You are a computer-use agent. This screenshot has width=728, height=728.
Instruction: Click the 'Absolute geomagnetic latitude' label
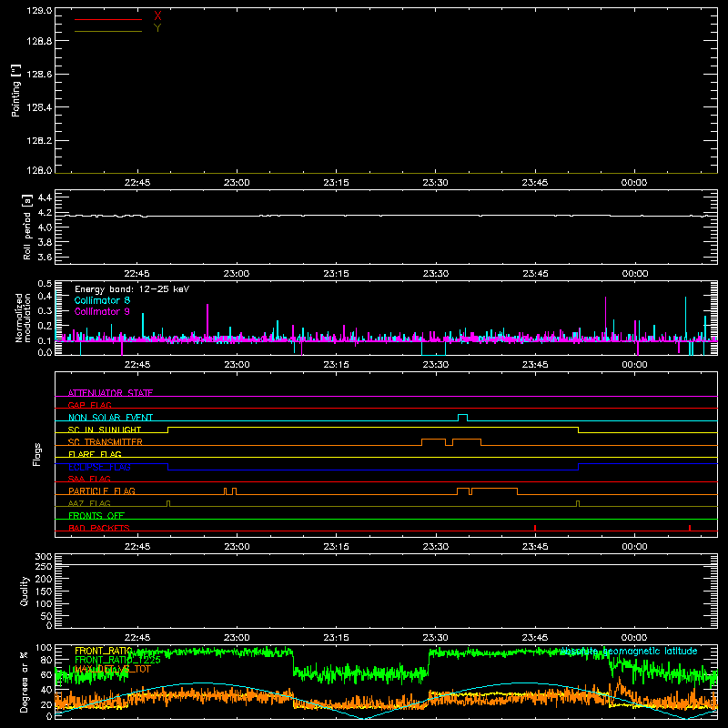[628, 652]
